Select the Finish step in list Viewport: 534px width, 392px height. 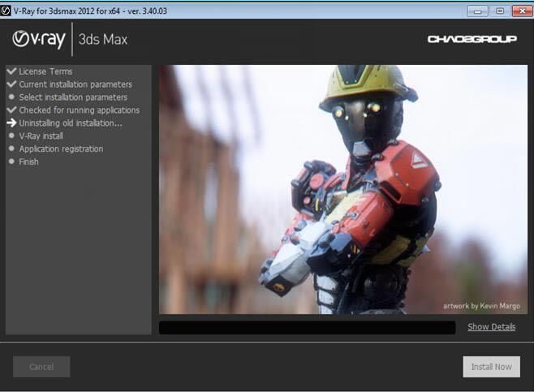coord(28,162)
